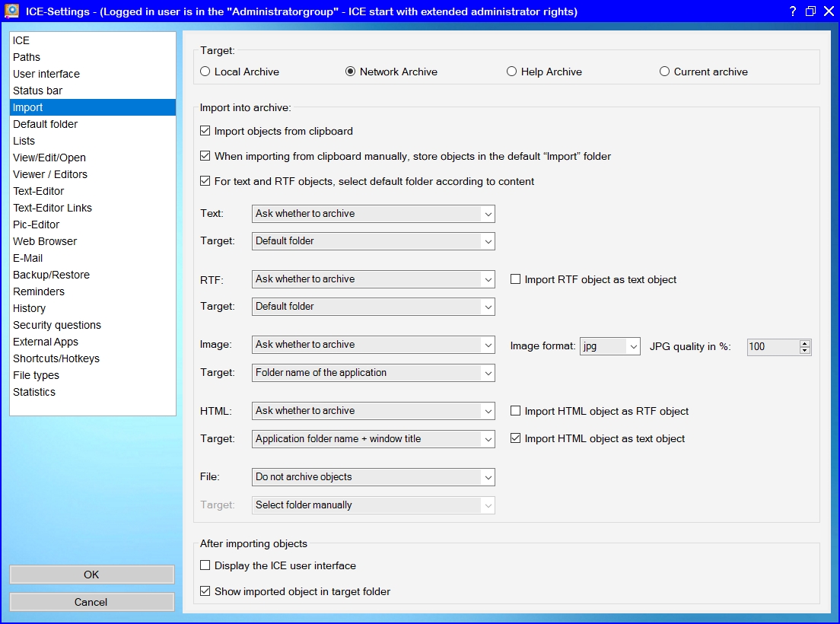Click the ICE app icon in title bar

[x=11, y=11]
